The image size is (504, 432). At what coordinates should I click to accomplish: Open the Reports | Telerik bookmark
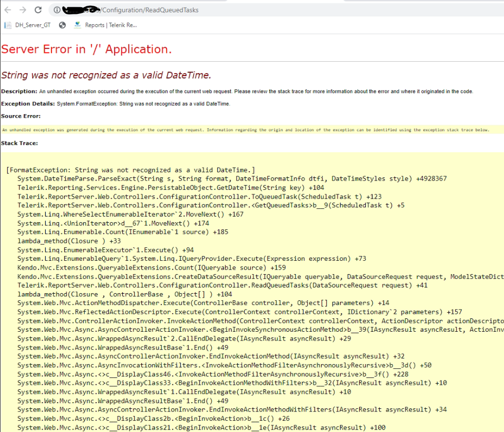[x=106, y=25]
